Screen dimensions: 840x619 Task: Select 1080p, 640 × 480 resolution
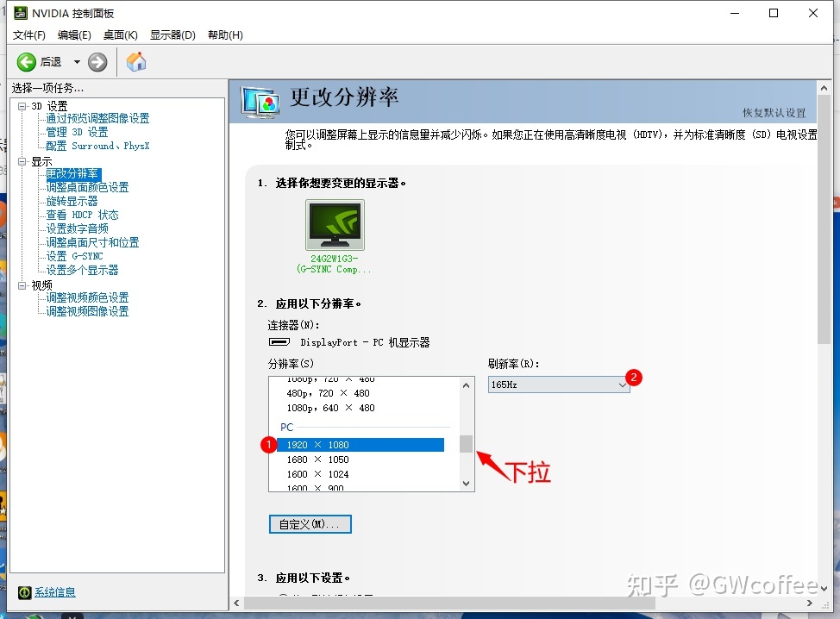[330, 408]
